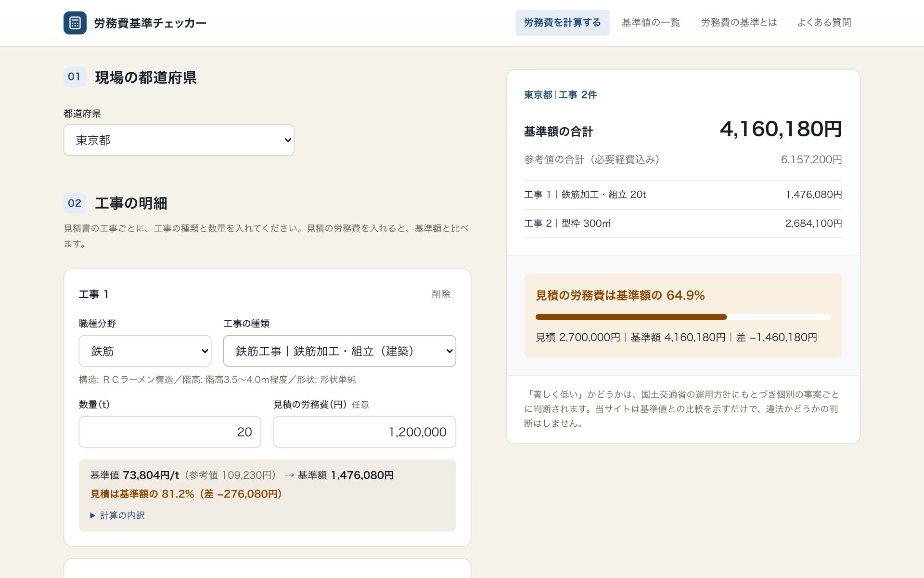Click the 4,160,180円 total amount

click(x=781, y=129)
